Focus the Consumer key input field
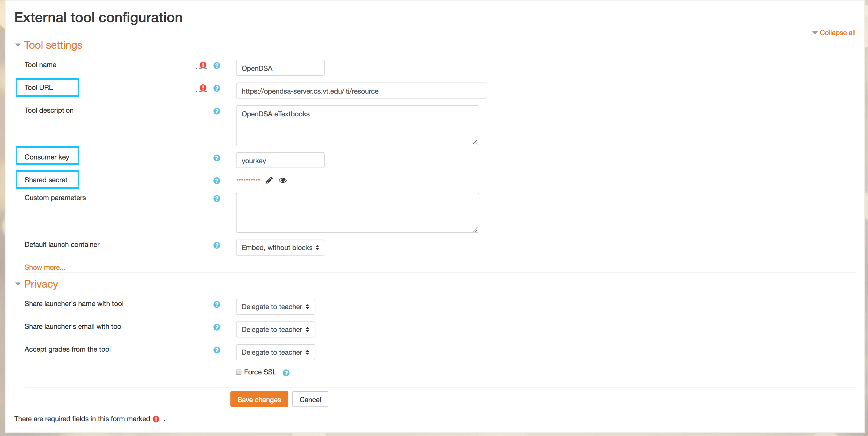This screenshot has width=868, height=436. (280, 160)
